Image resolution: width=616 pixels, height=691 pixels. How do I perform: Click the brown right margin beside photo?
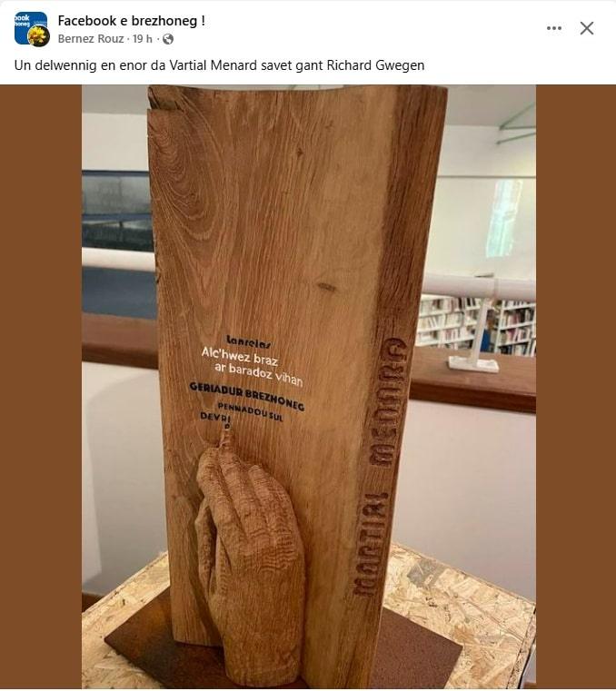click(x=576, y=387)
